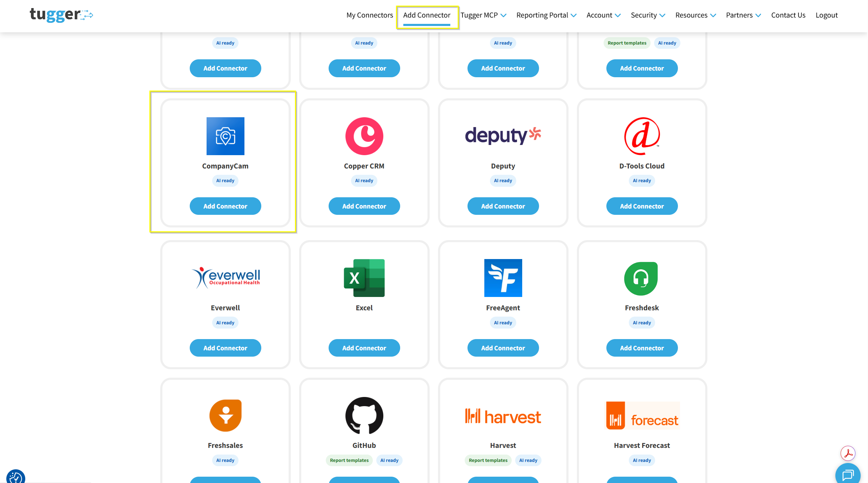This screenshot has width=868, height=483.
Task: Expand the Resources dropdown
Action: (x=696, y=15)
